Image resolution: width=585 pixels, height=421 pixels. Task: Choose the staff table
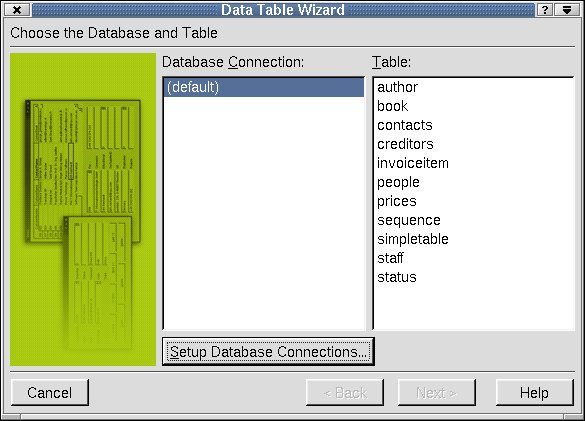click(x=390, y=258)
